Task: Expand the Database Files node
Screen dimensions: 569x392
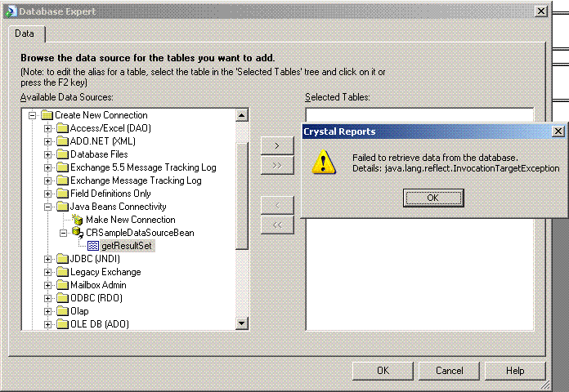Action: click(47, 155)
